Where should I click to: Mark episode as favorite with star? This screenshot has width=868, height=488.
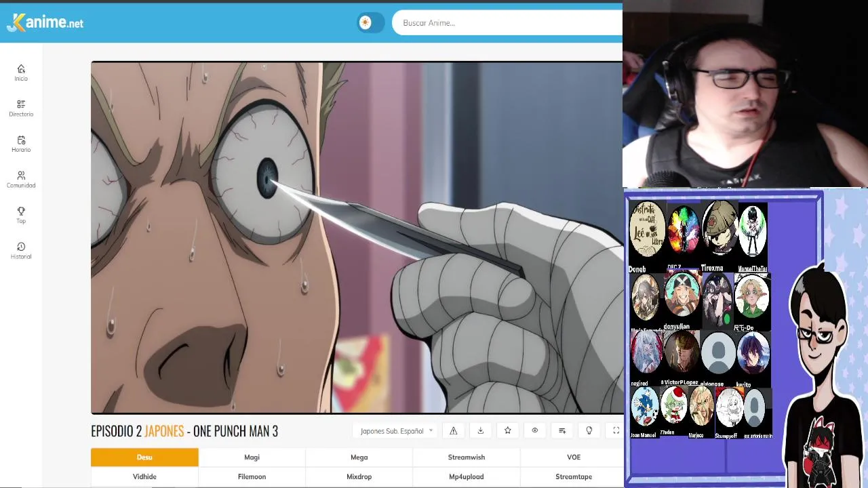coord(508,431)
